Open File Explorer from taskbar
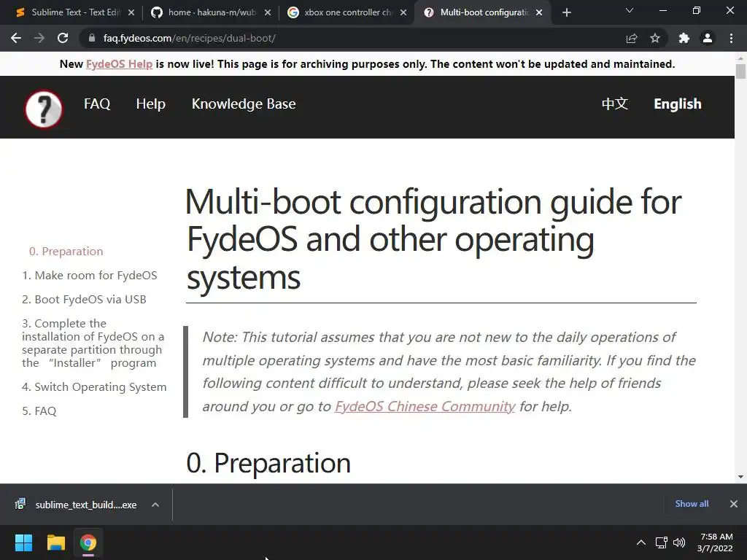The width and height of the screenshot is (747, 560). point(55,542)
